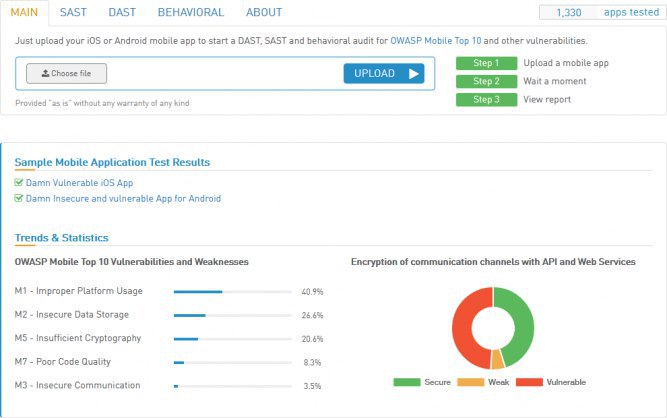This screenshot has height=418, width=667.
Task: Toggle the red Vulnerable legend swatch
Action: click(x=529, y=382)
